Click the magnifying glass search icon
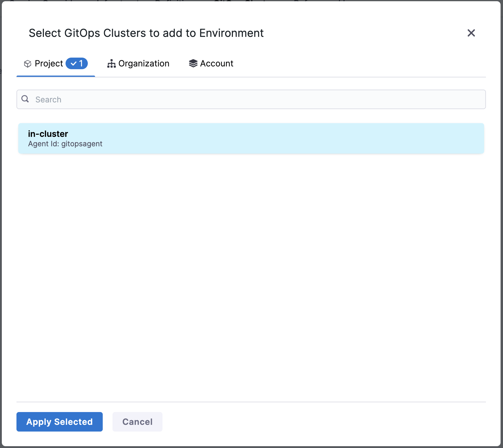Screen dimensions: 503x448 25,99
